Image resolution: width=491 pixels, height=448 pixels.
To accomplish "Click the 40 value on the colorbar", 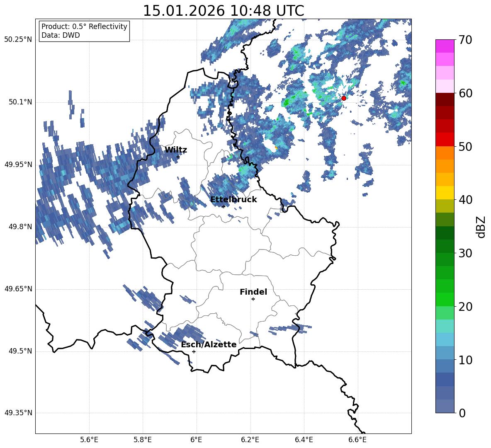I will [465, 200].
